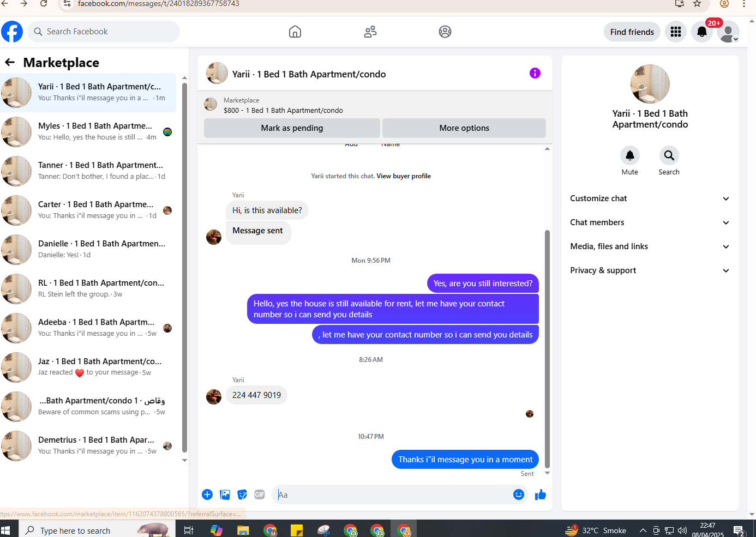Send a thumbs up like
The height and width of the screenshot is (537, 756).
[541, 494]
